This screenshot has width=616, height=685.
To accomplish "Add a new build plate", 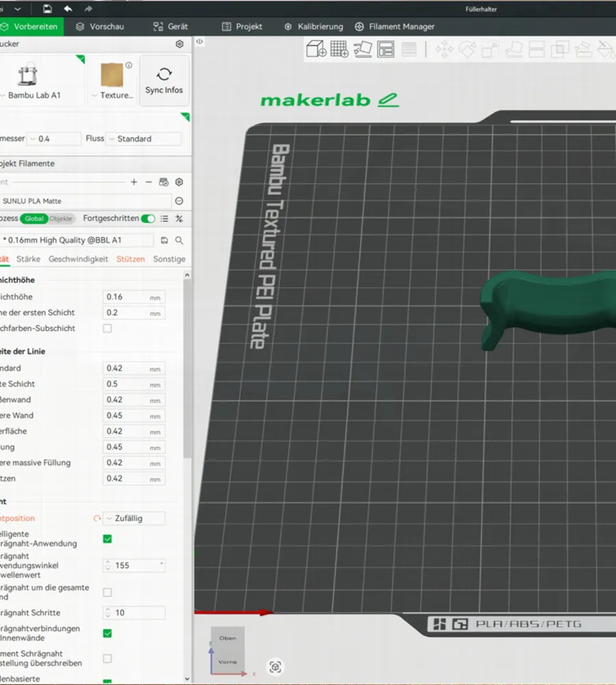I will pos(339,49).
